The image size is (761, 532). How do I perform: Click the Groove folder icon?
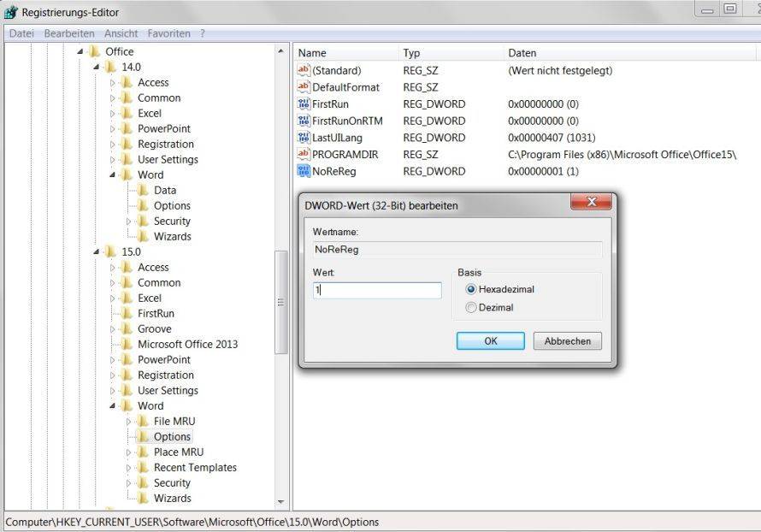pos(127,328)
